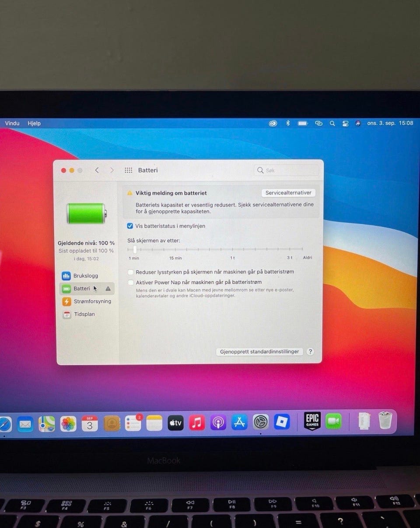Viewport: 420px width, 528px height.
Task: Open Epic Games from the Dock
Action: (312, 421)
